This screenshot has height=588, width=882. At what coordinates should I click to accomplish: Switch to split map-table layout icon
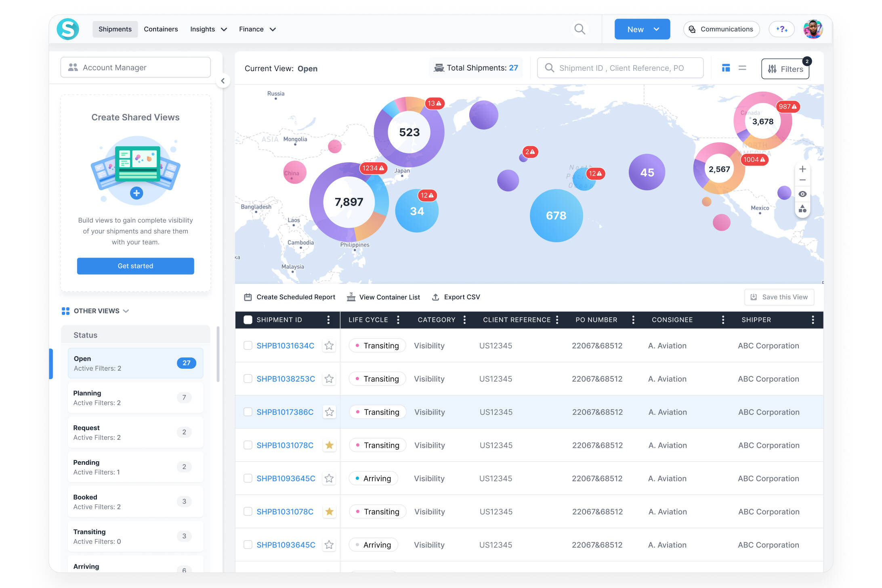(x=726, y=68)
